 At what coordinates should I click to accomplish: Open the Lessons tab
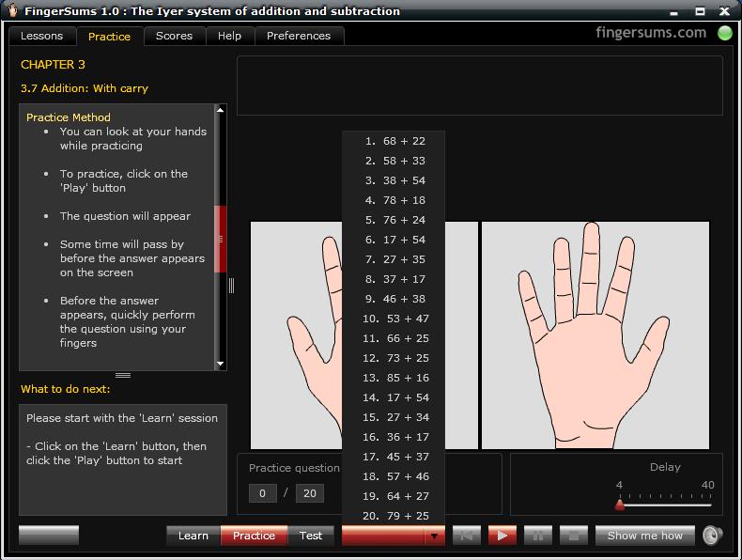[41, 36]
